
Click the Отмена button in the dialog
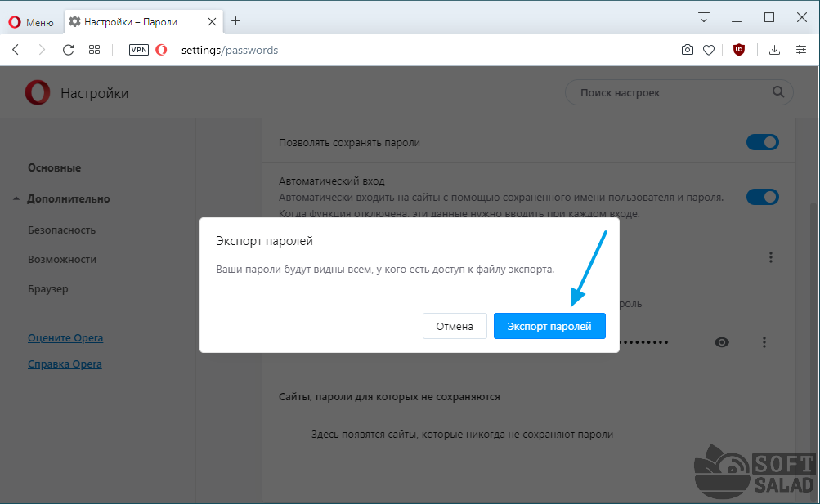455,326
